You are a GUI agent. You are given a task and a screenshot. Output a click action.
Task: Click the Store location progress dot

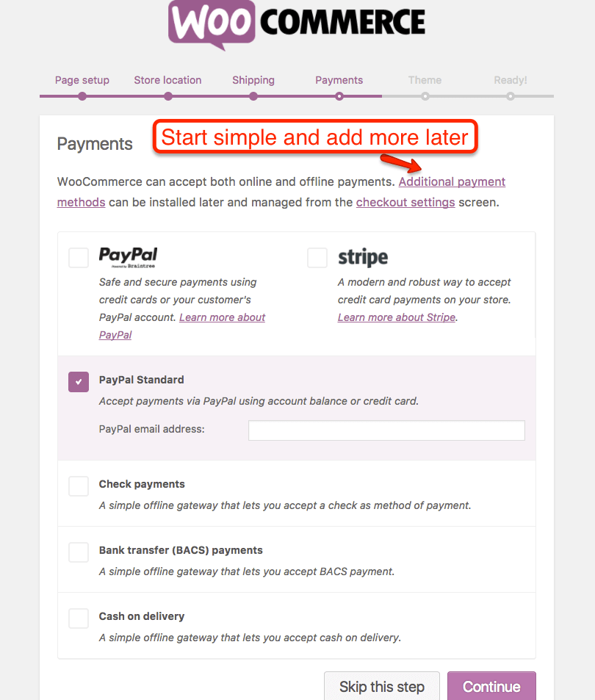coord(167,96)
